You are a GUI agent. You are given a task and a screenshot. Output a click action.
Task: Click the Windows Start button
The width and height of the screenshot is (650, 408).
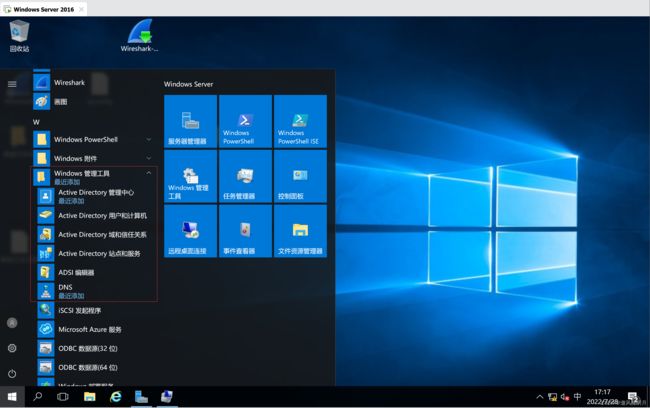coord(12,397)
